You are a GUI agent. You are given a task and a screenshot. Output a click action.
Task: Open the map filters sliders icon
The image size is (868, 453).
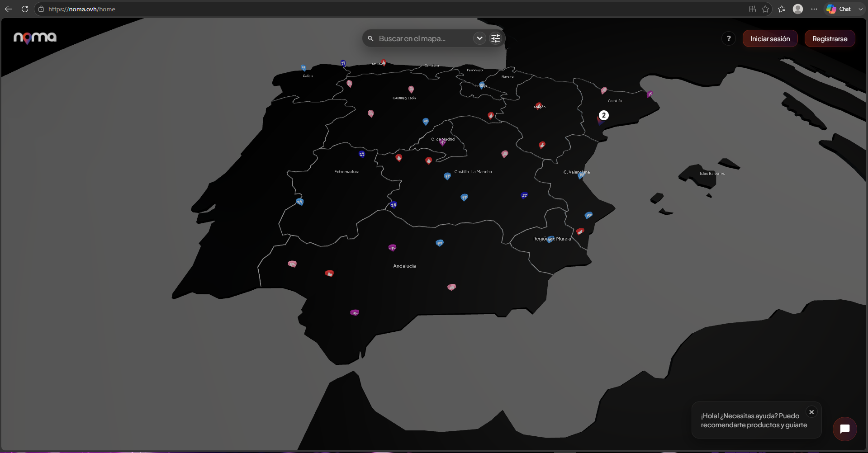496,38
